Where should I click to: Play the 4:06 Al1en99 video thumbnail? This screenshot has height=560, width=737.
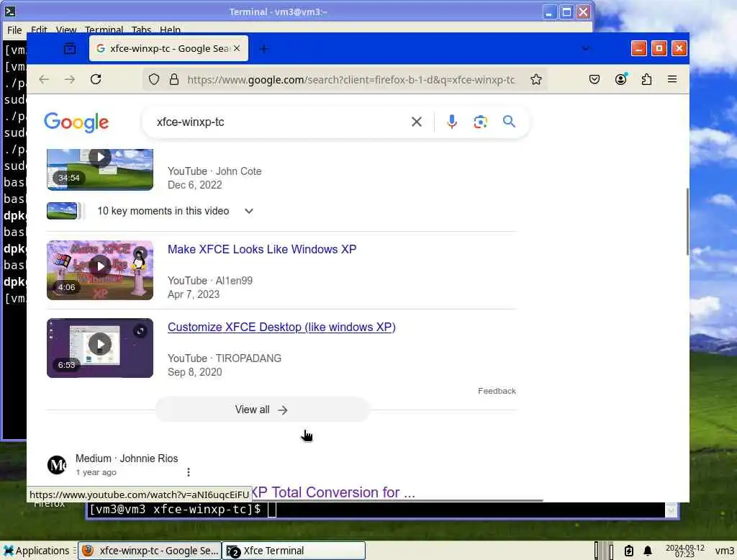[99, 271]
